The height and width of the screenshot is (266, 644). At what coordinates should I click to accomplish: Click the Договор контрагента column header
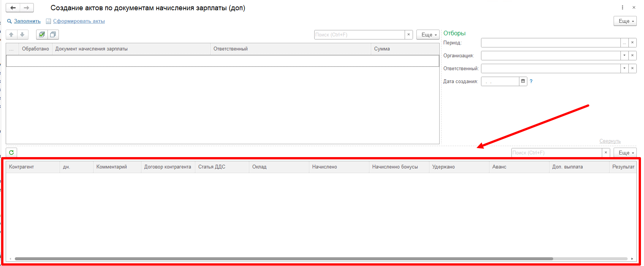[168, 167]
